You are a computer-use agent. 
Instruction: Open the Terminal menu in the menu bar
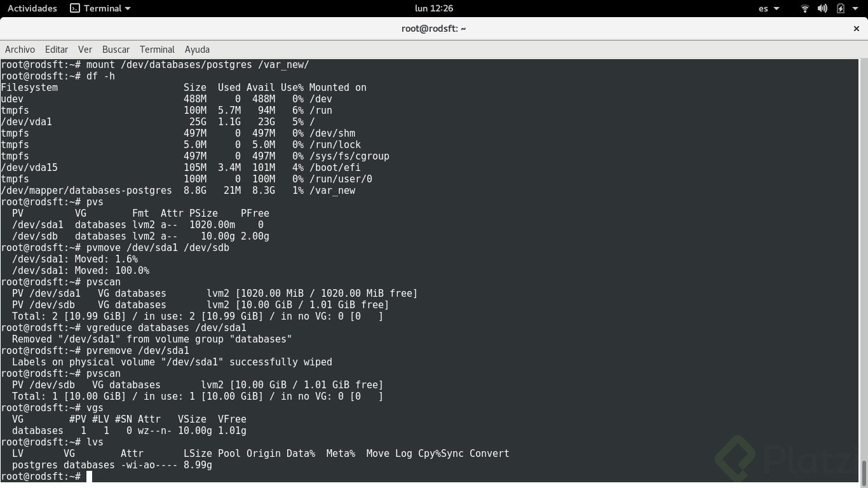pyautogui.click(x=157, y=50)
